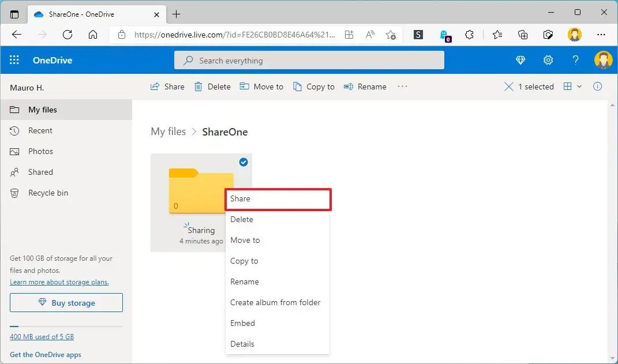Open the more options ellipsis on the toolbar

coord(402,87)
